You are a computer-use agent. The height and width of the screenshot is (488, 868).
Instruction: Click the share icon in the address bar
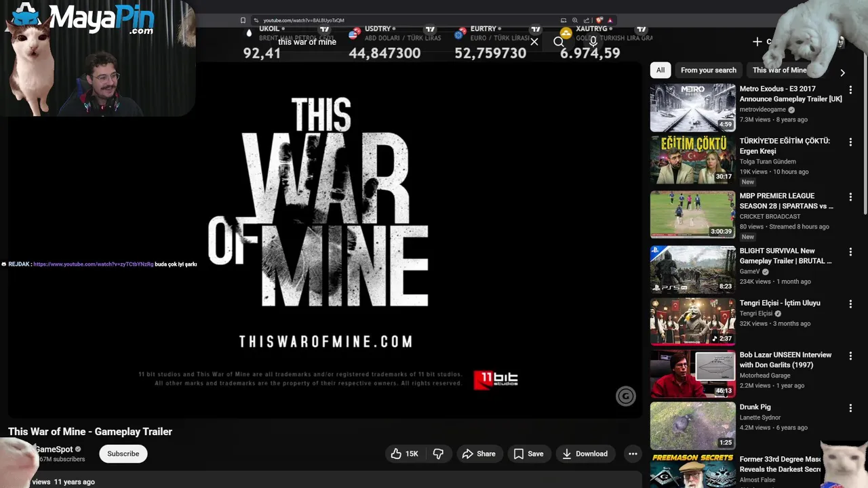tap(587, 20)
